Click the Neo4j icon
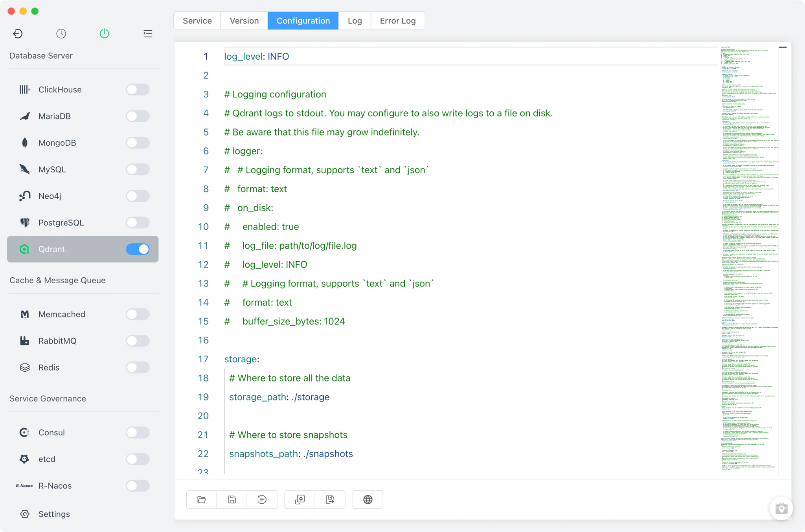805x532 pixels. 24,196
